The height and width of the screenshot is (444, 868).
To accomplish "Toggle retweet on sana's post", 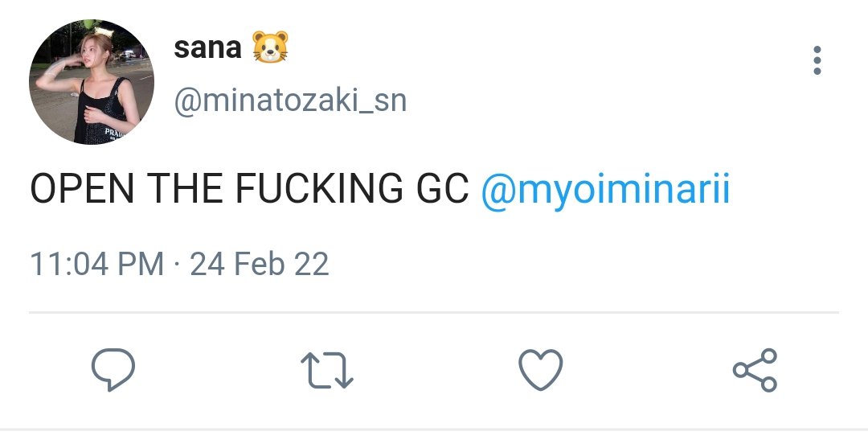I will click(x=326, y=370).
